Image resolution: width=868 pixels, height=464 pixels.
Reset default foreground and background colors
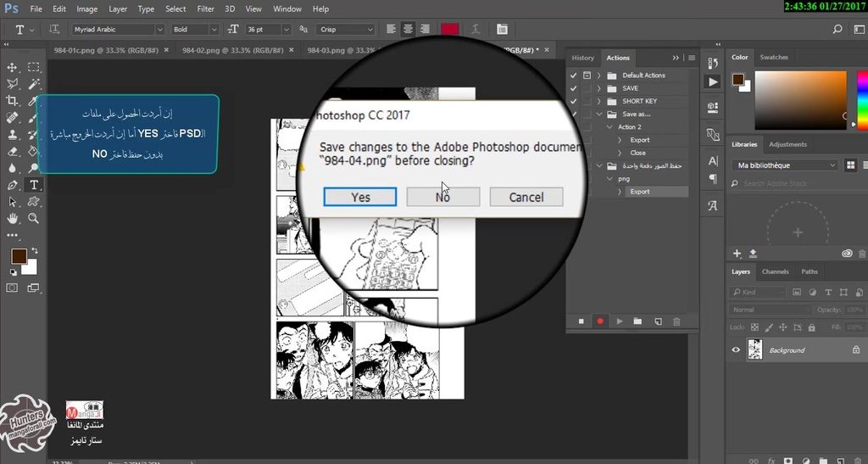point(14,272)
